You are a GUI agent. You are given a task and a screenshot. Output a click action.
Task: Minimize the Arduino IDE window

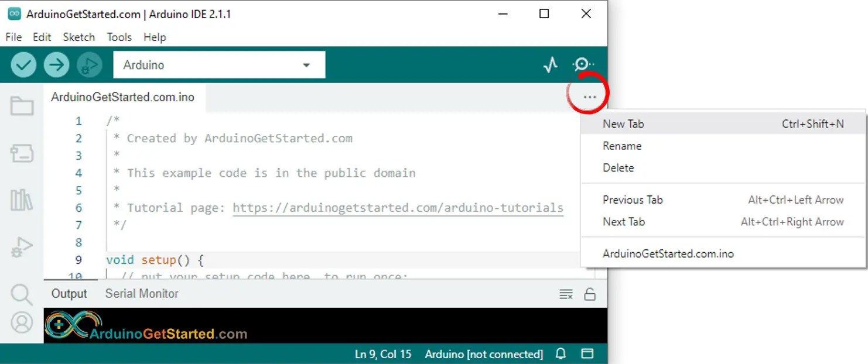(502, 13)
